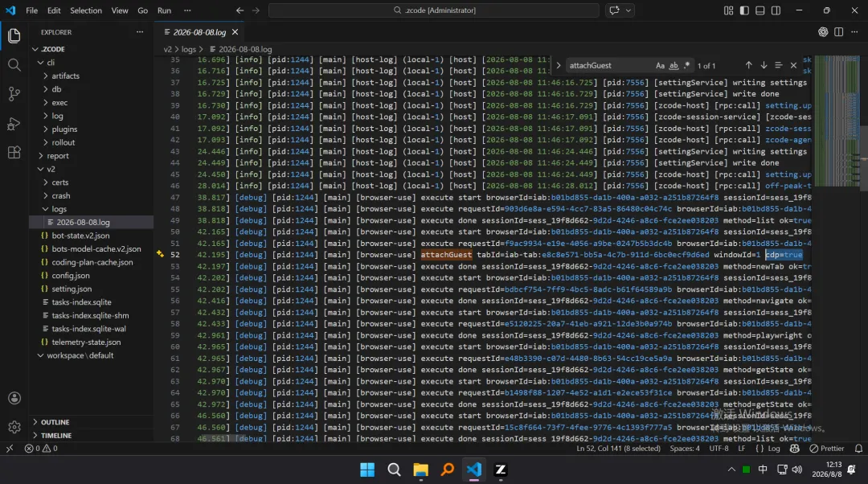Open the File menu

point(31,10)
